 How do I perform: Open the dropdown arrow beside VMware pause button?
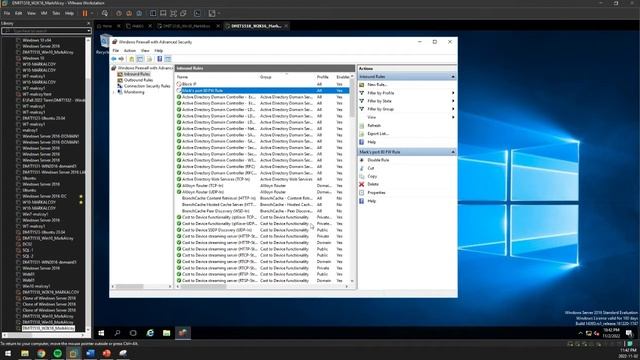coord(92,13)
